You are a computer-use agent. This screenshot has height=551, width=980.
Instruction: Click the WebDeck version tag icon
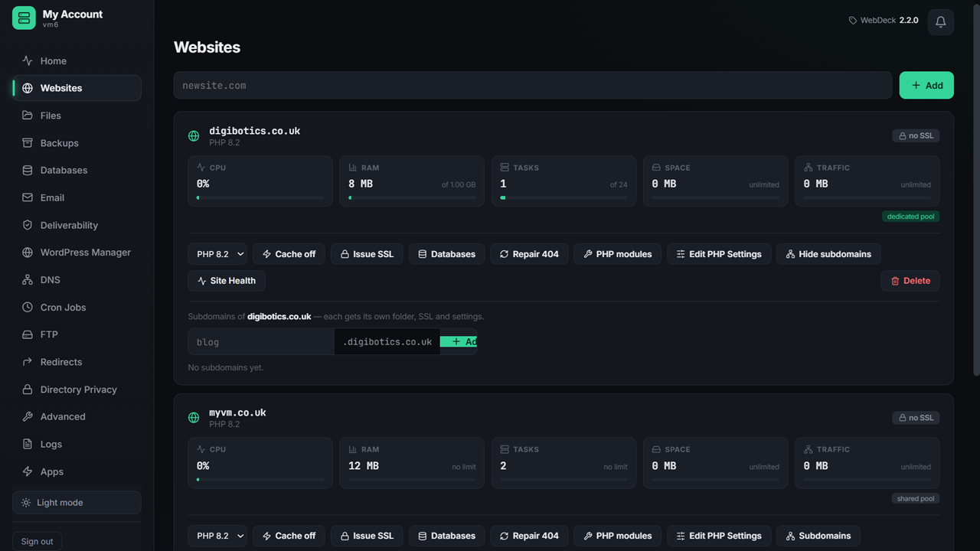(853, 21)
